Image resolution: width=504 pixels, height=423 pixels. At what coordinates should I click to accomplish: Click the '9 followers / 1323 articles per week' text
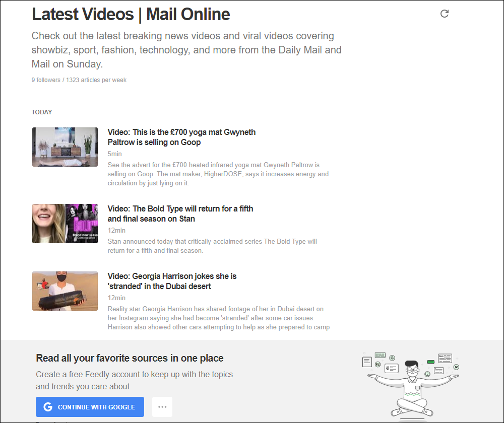(79, 80)
